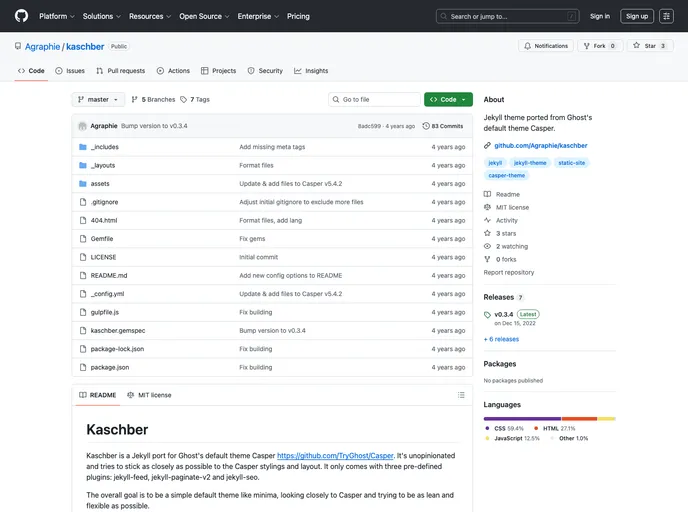Fork the repository
The width and height of the screenshot is (688, 512).
(x=600, y=46)
